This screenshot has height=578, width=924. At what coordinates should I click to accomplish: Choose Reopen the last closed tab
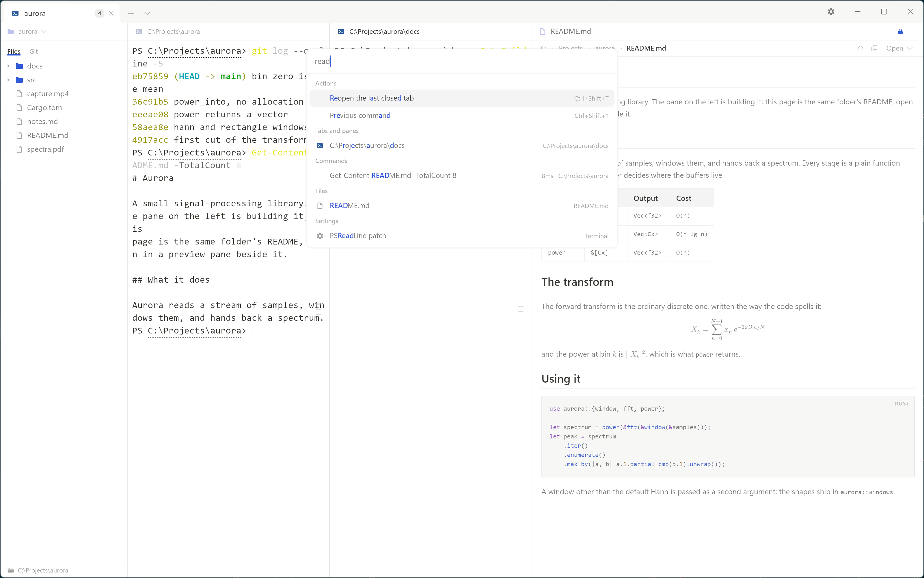462,98
